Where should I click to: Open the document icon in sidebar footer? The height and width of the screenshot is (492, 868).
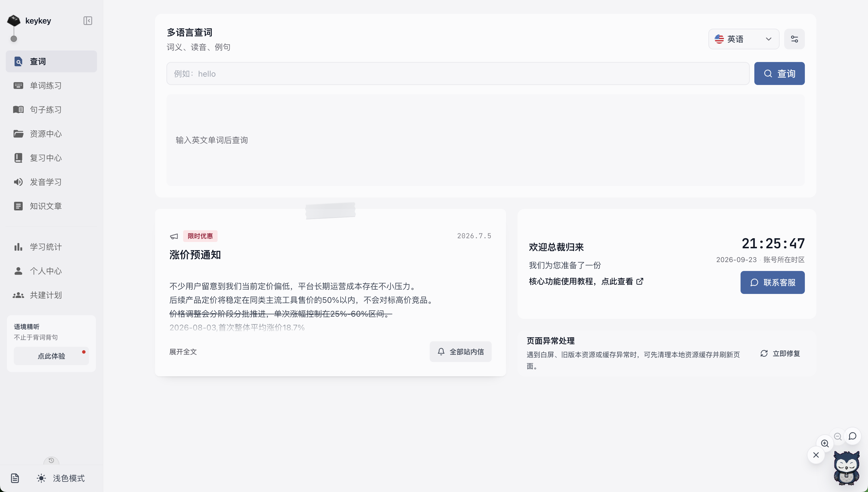[x=15, y=478]
